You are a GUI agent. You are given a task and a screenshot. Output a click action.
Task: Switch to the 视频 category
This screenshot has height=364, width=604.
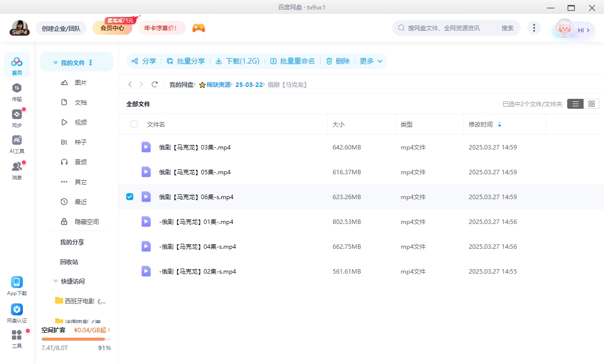(80, 122)
